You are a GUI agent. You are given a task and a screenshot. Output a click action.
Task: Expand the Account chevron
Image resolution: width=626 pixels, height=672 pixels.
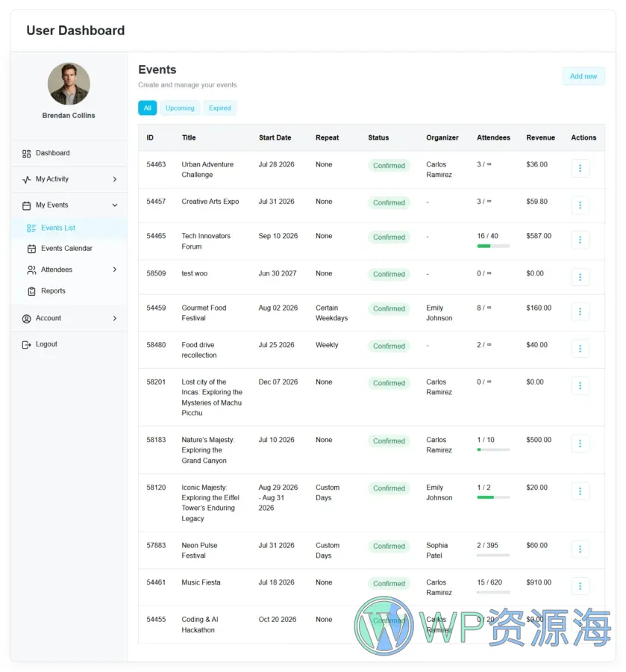(115, 318)
